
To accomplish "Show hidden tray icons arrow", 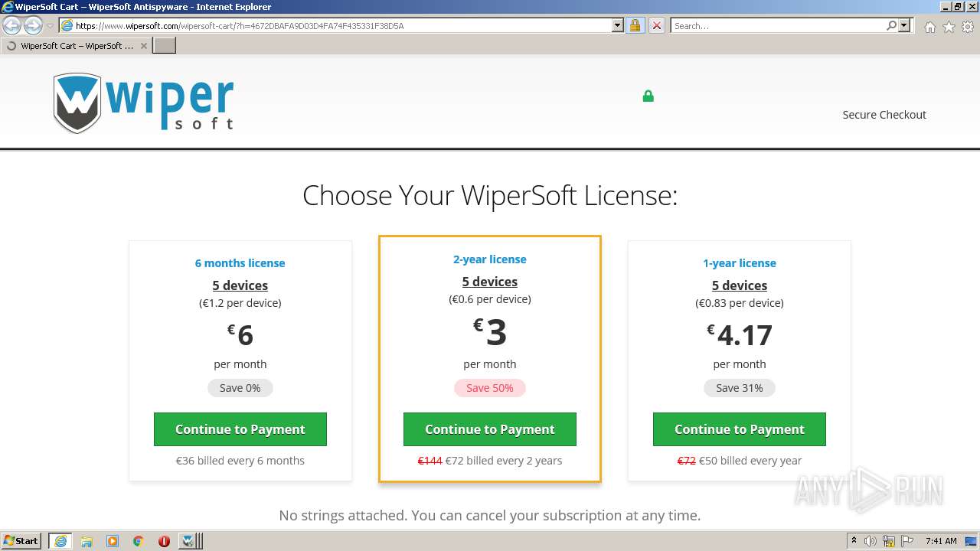I will pos(854,541).
